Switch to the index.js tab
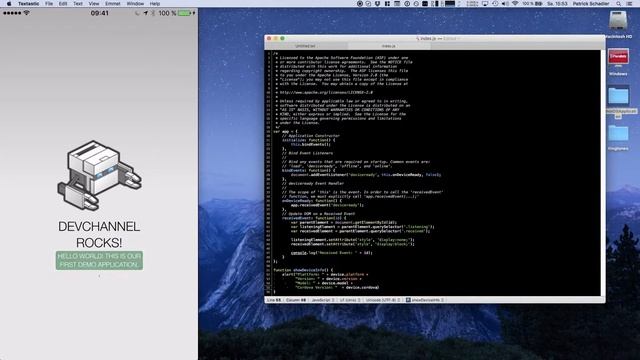640x360 pixels. tap(388, 46)
